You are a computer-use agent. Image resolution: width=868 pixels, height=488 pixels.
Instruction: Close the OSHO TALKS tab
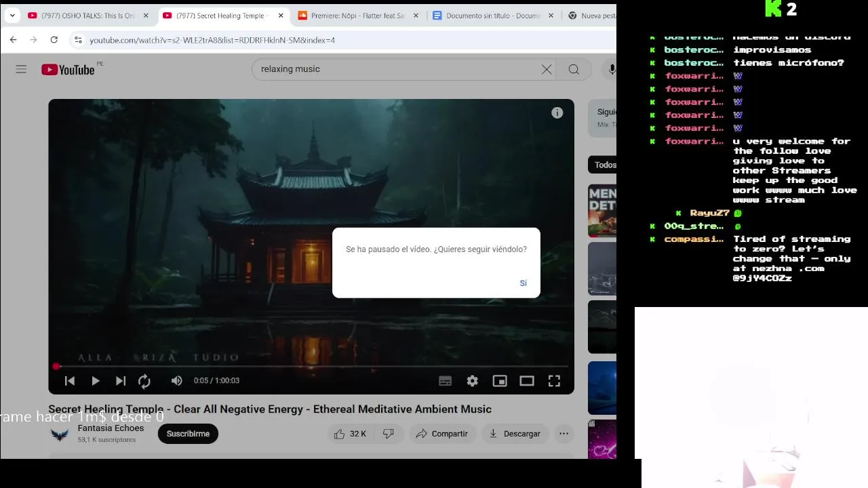click(146, 16)
